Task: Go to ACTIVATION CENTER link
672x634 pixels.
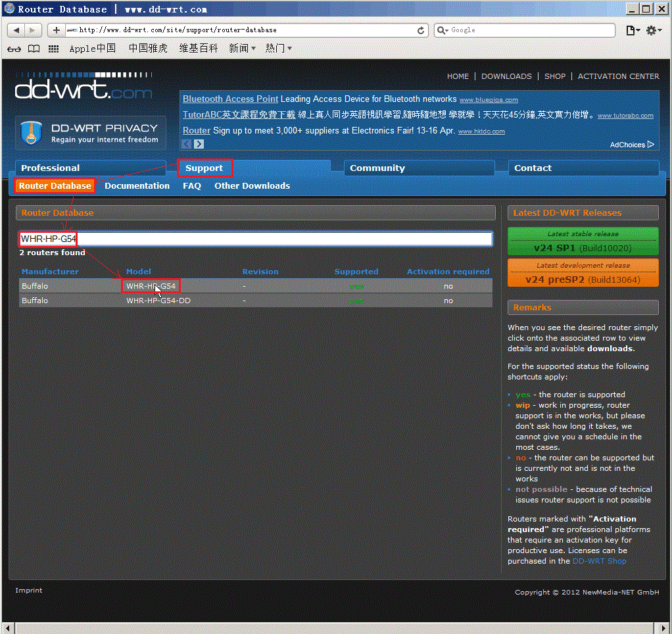Action: 618,76
